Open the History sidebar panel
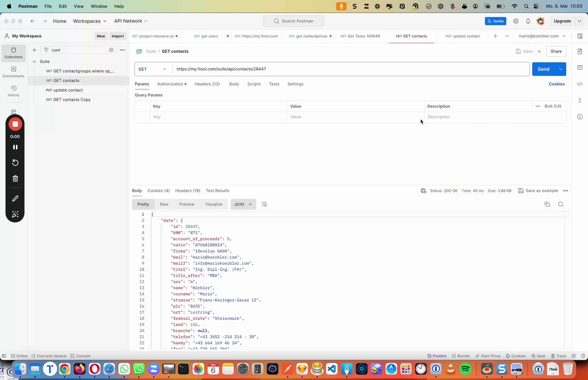The height and width of the screenshot is (380, 588). [13, 91]
